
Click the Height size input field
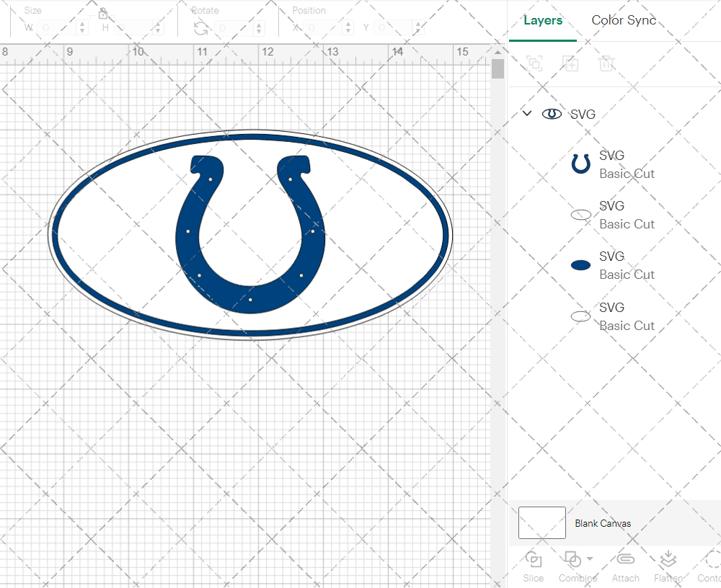point(133,27)
